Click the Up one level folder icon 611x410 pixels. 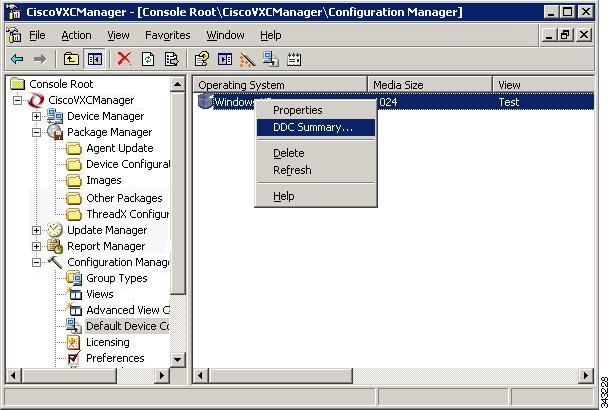(x=71, y=59)
